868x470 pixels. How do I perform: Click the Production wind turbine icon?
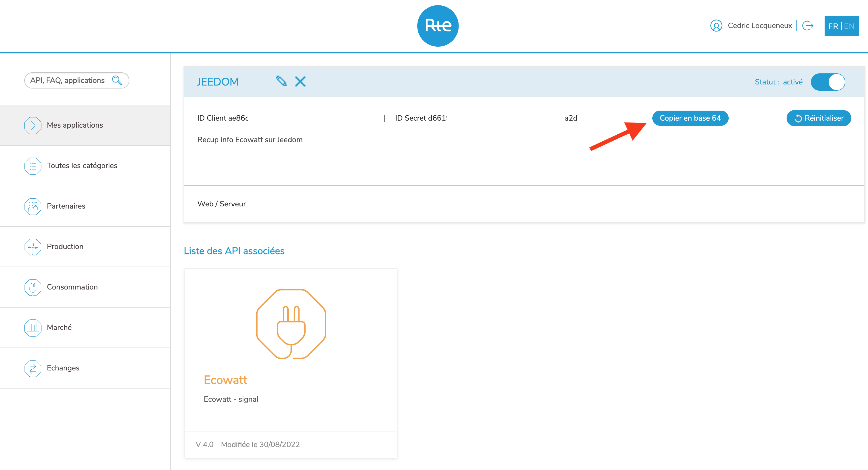[x=33, y=247]
